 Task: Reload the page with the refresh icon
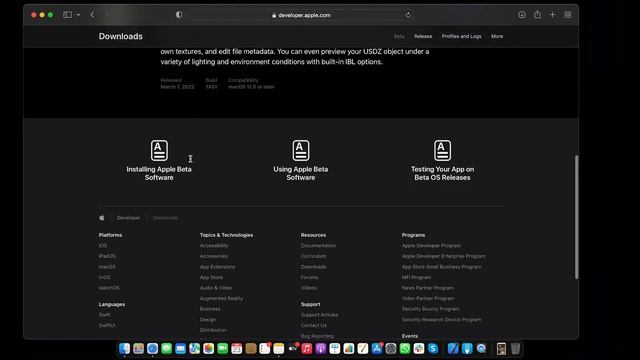pyautogui.click(x=408, y=15)
